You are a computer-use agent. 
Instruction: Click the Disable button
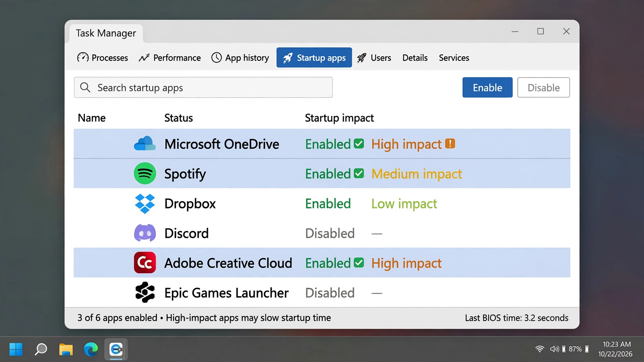(544, 87)
